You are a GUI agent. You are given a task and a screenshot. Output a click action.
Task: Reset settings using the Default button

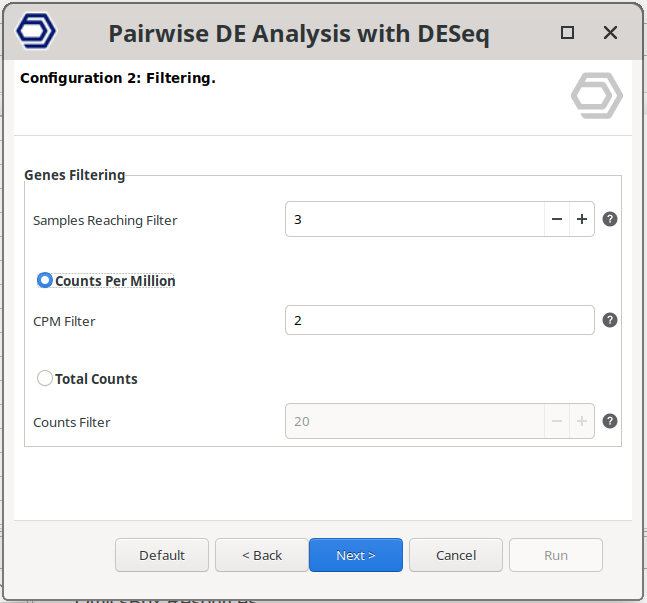point(162,555)
